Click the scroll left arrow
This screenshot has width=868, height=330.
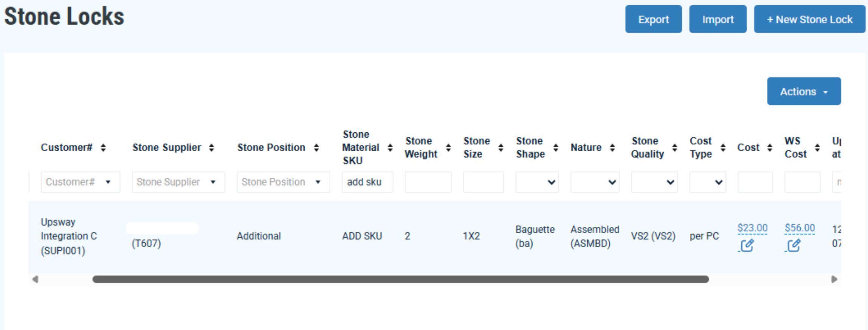[35, 279]
